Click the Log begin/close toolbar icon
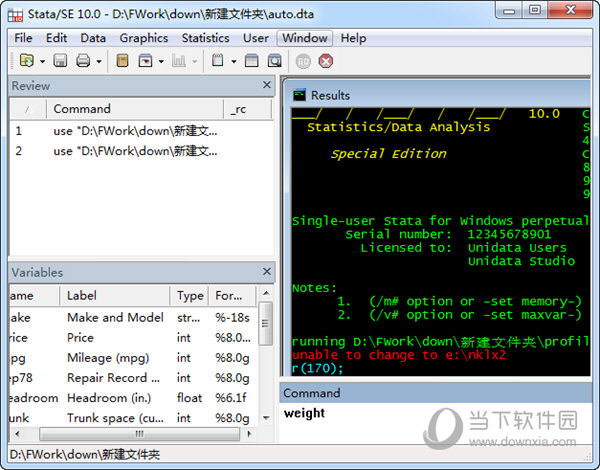This screenshot has width=600, height=470. [122, 60]
